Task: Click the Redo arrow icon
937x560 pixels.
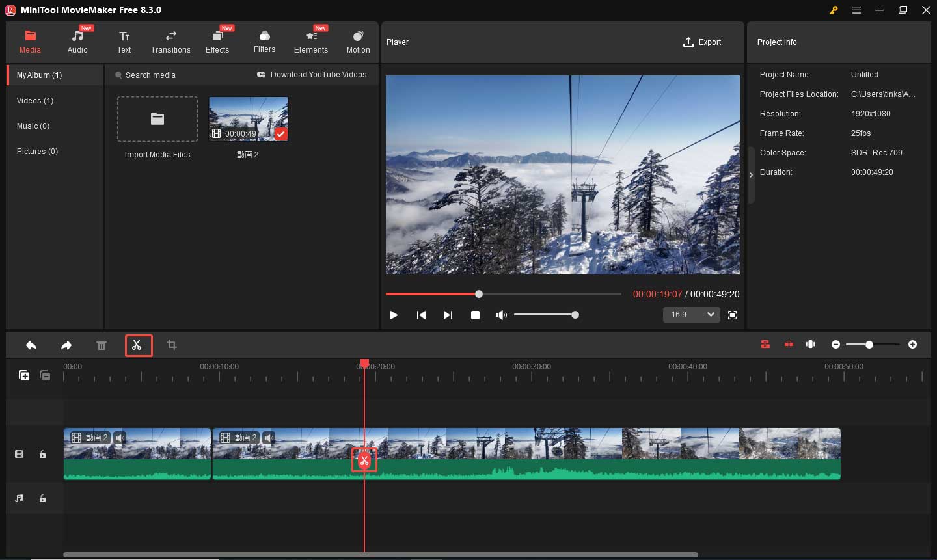Action: [66, 345]
